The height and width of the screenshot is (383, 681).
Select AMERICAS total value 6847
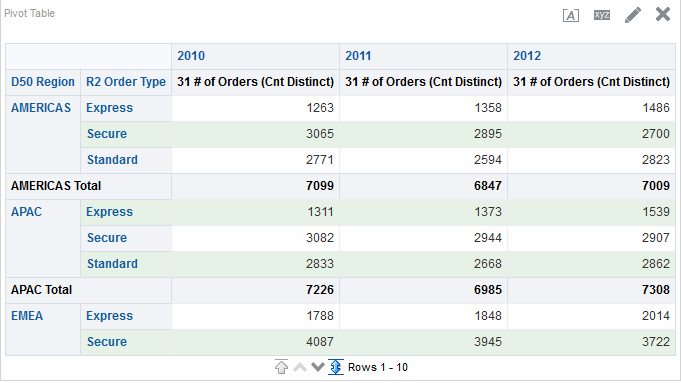[x=488, y=186]
